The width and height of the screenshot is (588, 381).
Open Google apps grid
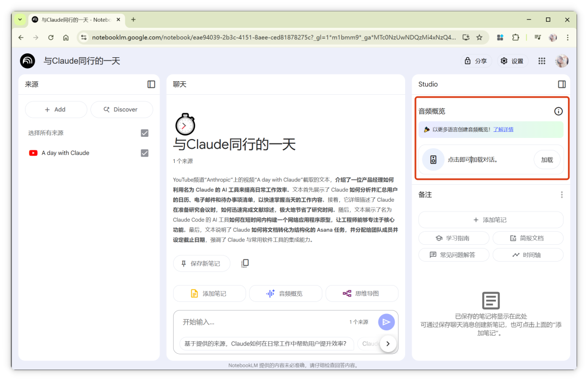542,61
